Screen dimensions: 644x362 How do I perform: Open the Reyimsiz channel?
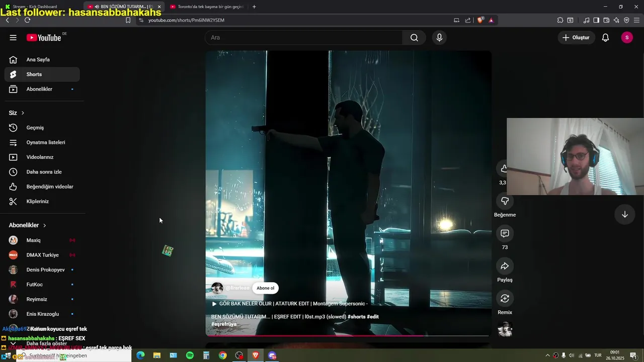42,299
